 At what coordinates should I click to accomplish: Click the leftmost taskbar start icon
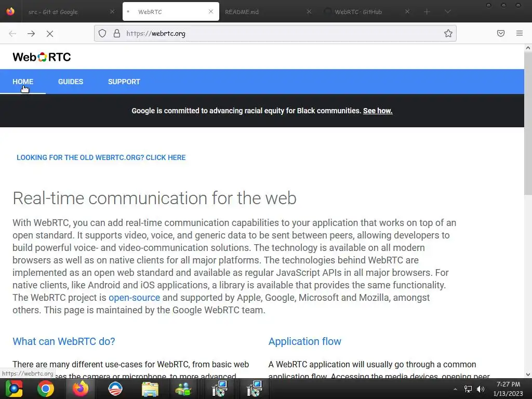coord(14,389)
